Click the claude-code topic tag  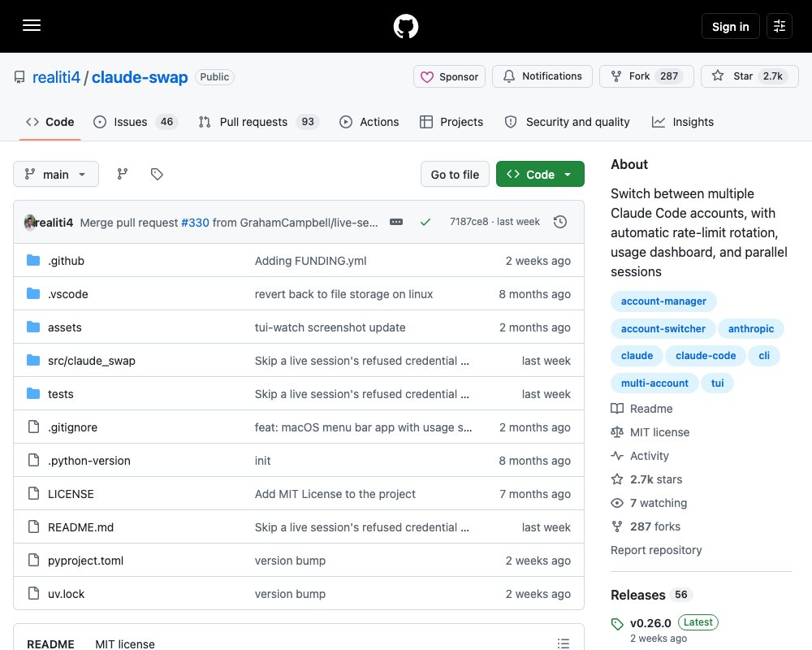[706, 356]
